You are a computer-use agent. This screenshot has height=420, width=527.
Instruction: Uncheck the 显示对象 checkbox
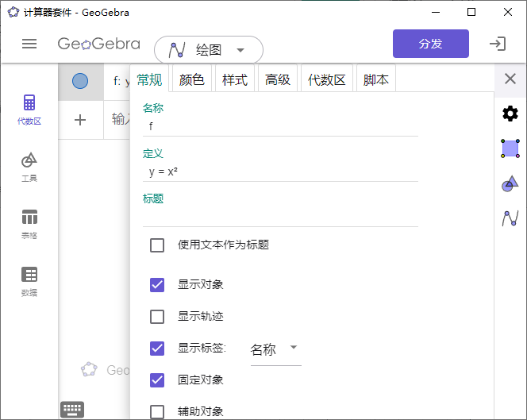tap(157, 284)
